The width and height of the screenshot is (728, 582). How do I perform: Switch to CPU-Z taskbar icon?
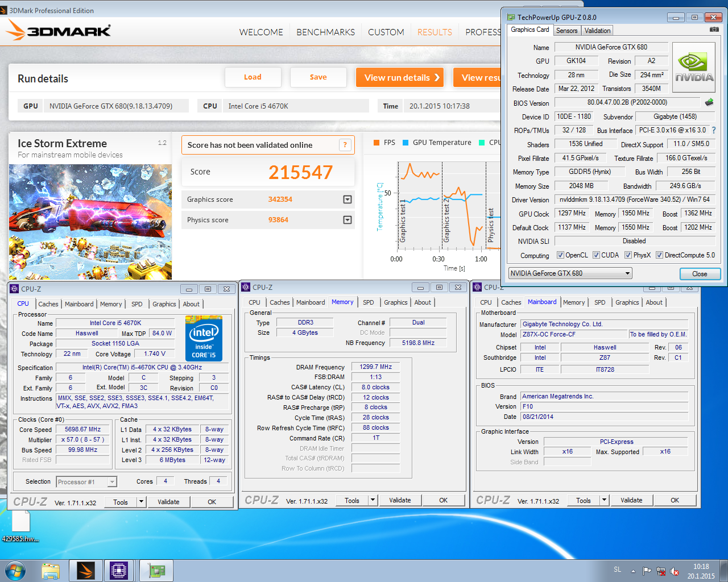[x=119, y=571]
